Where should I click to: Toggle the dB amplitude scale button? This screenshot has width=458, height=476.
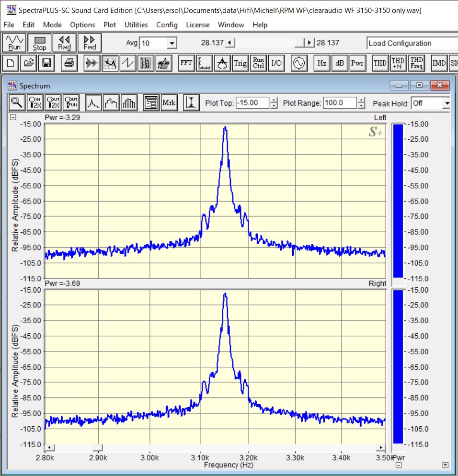click(339, 63)
